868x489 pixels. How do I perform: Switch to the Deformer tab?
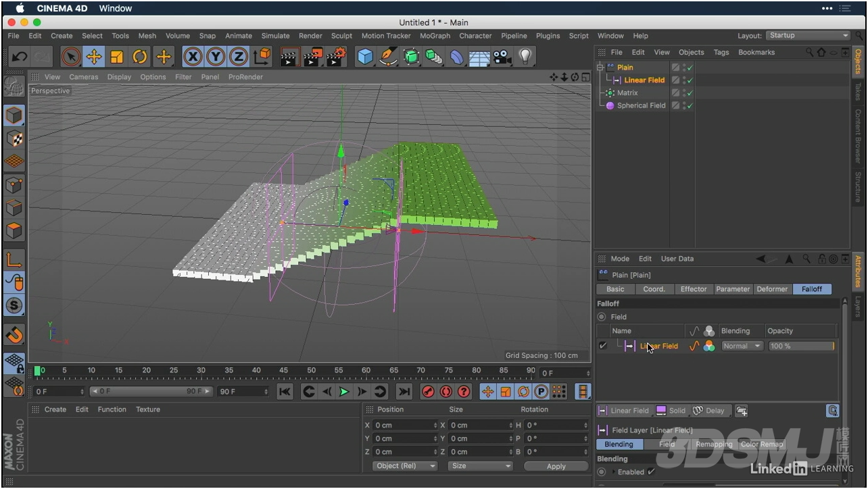(772, 289)
